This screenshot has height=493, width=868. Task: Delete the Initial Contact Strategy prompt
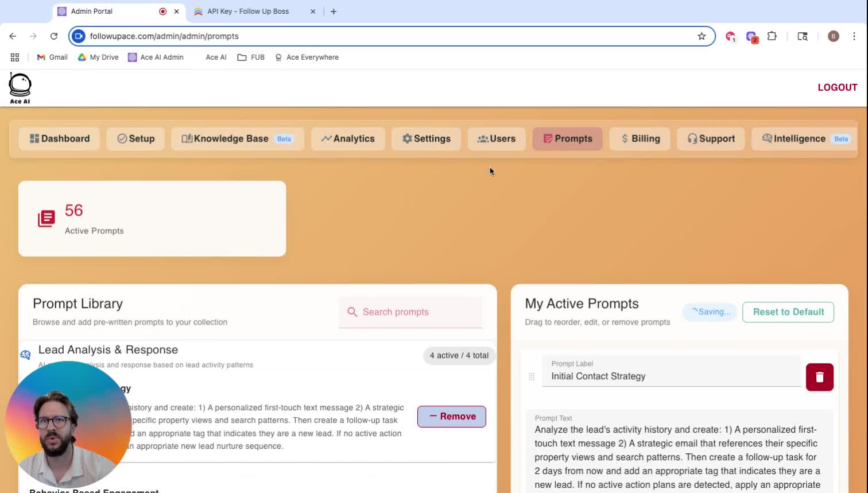820,377
